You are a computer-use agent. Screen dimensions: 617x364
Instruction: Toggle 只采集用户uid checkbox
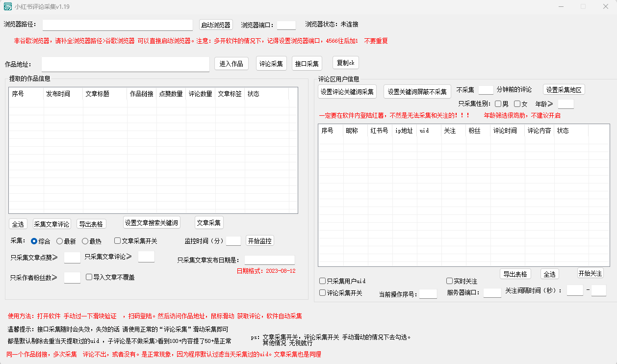(x=323, y=281)
